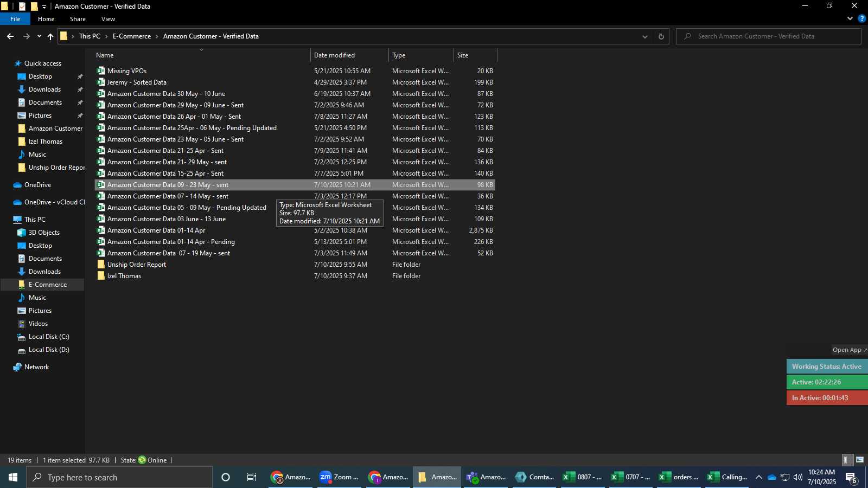Open Task View on the taskbar
Image resolution: width=868 pixels, height=488 pixels.
(x=252, y=477)
